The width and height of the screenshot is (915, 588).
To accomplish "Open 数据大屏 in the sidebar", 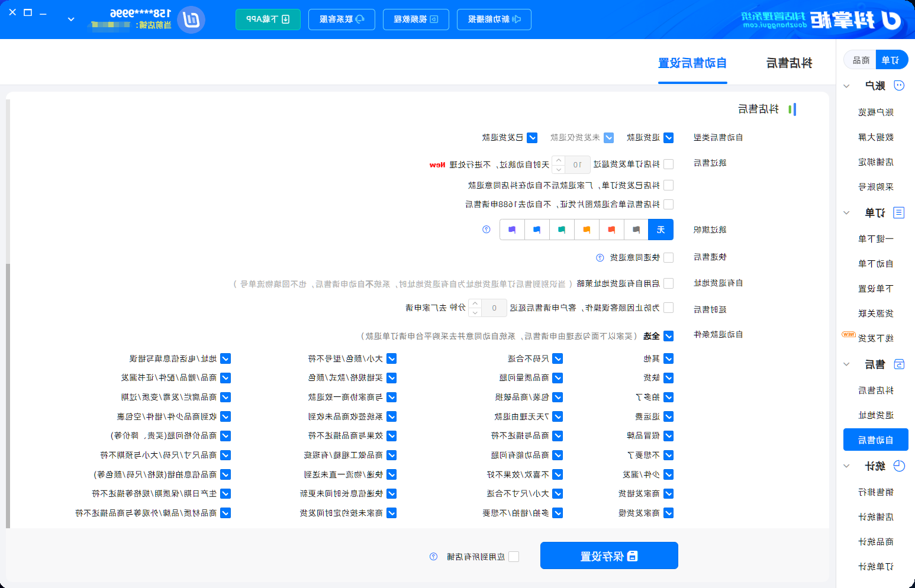I will (x=876, y=137).
